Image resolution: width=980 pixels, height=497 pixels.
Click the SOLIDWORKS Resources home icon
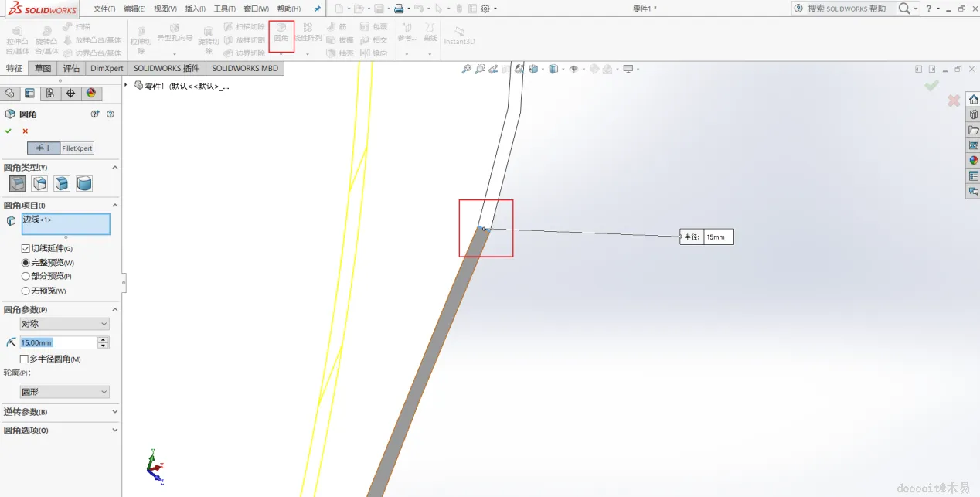pyautogui.click(x=973, y=99)
